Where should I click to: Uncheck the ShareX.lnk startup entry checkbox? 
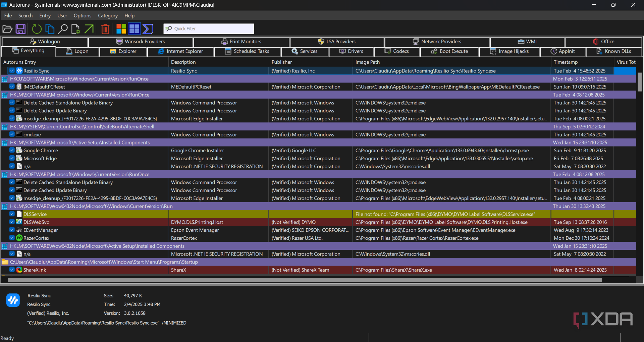click(12, 270)
